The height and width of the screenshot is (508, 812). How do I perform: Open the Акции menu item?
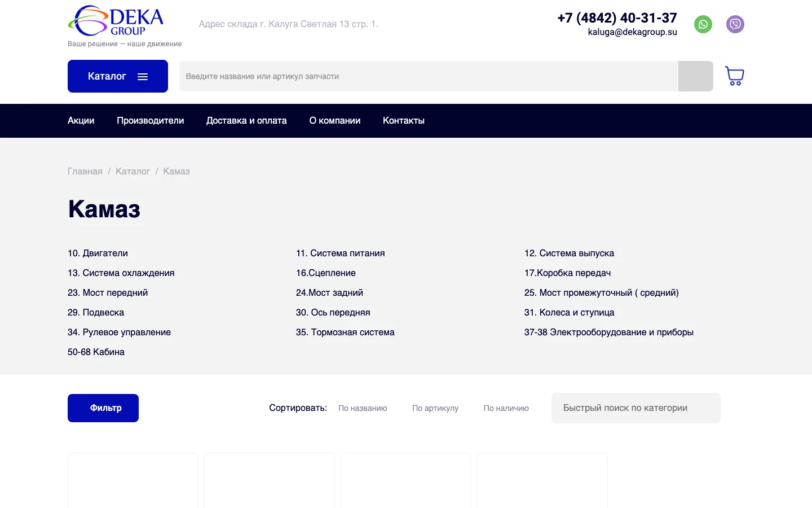[81, 121]
